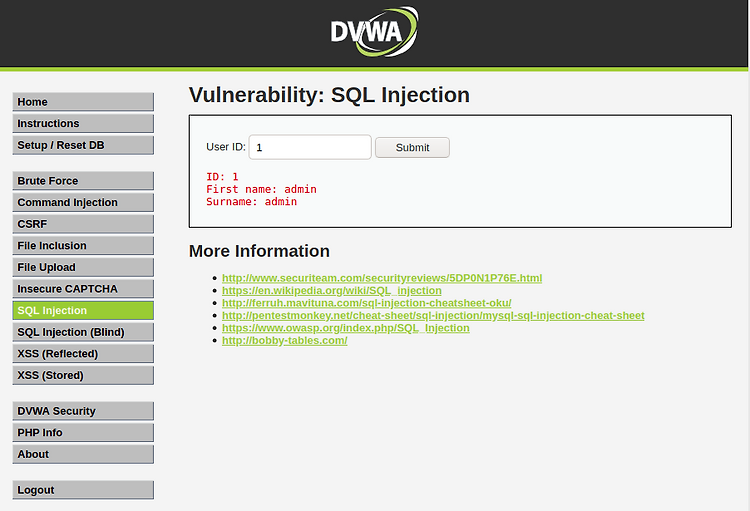
Task: Go to XSS (Reflected) page
Action: point(83,354)
